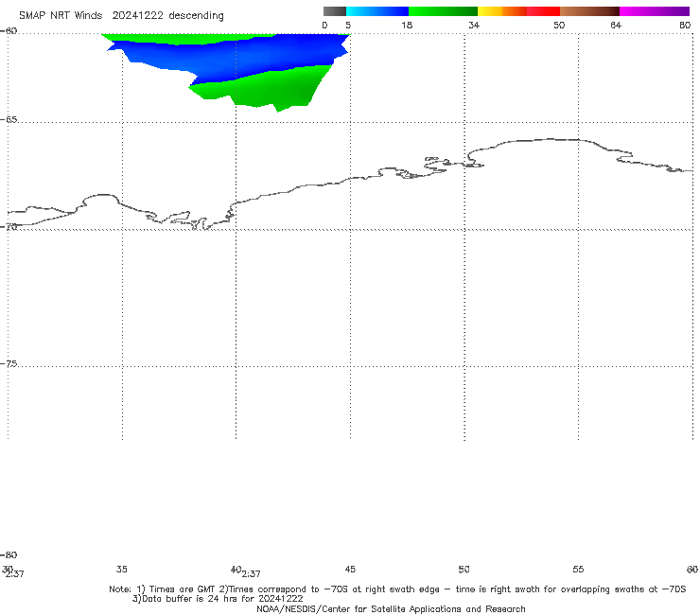Image resolution: width=700 pixels, height=615 pixels.
Task: Click the longitude label '55'
Action: click(578, 570)
